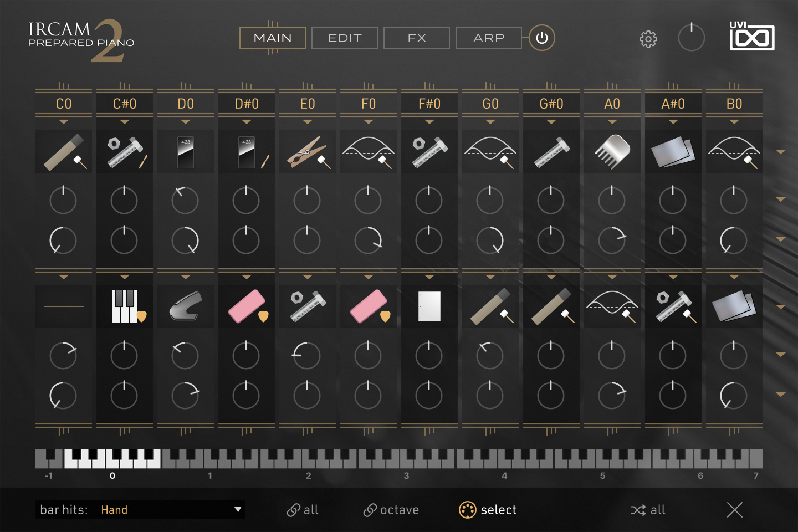Image resolution: width=798 pixels, height=532 pixels.
Task: Click the F0 lower pink eraser icon
Action: click(x=369, y=306)
